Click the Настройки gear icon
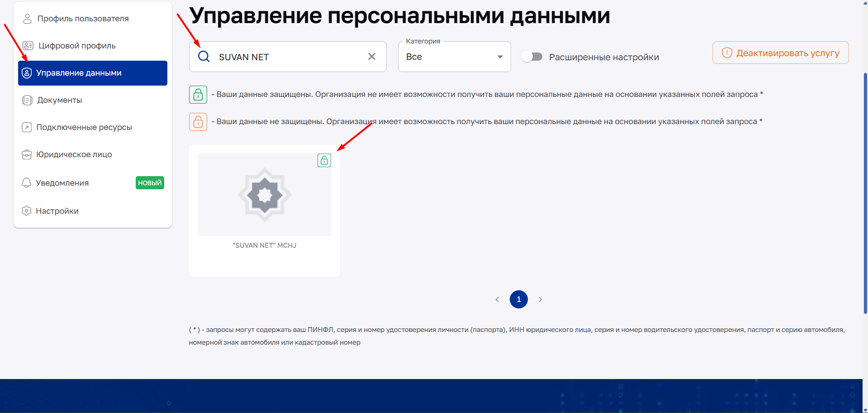868x413 pixels. coord(27,211)
